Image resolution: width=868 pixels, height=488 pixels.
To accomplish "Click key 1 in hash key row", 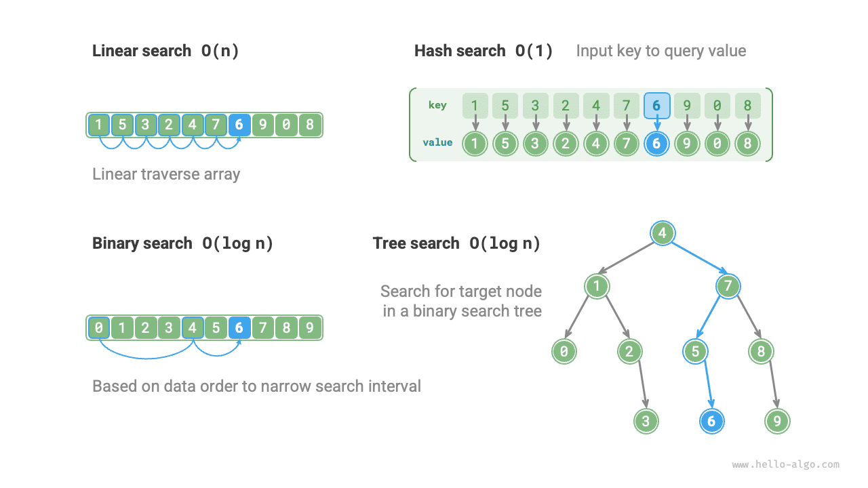I will [475, 106].
